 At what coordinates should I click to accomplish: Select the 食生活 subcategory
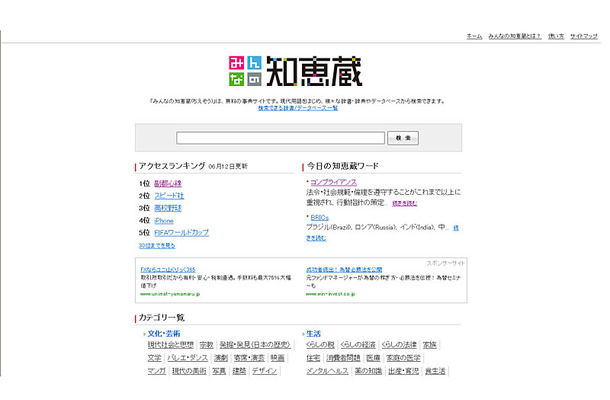pos(435,371)
